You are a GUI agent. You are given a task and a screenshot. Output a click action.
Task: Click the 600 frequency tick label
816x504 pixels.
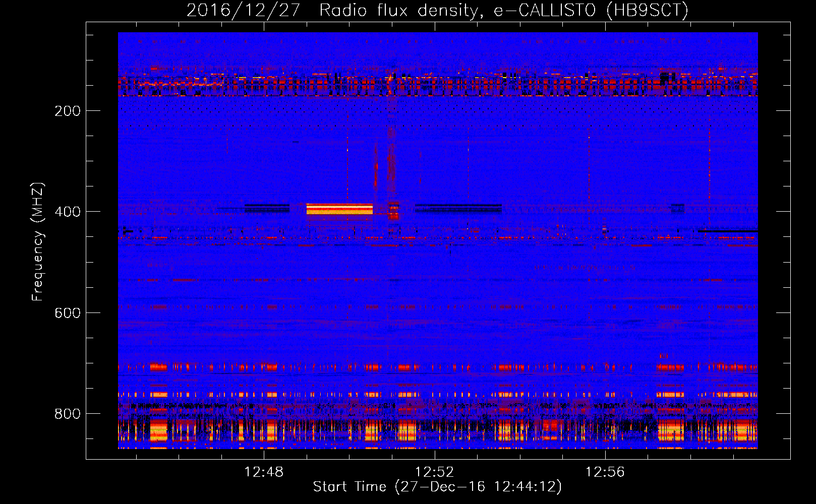click(68, 313)
